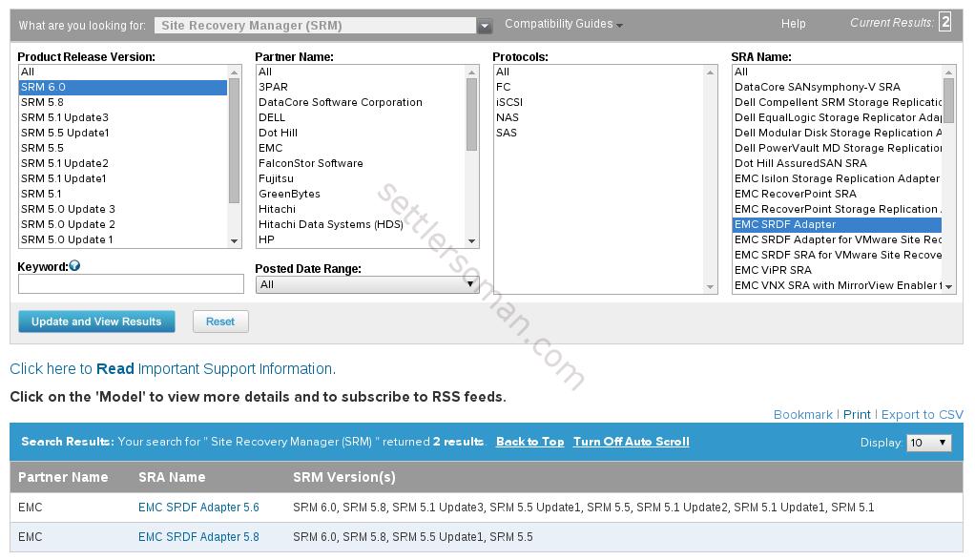Viewport: 975px width, 560px height.
Task: Open the Posted Date Range dropdown
Action: point(367,284)
